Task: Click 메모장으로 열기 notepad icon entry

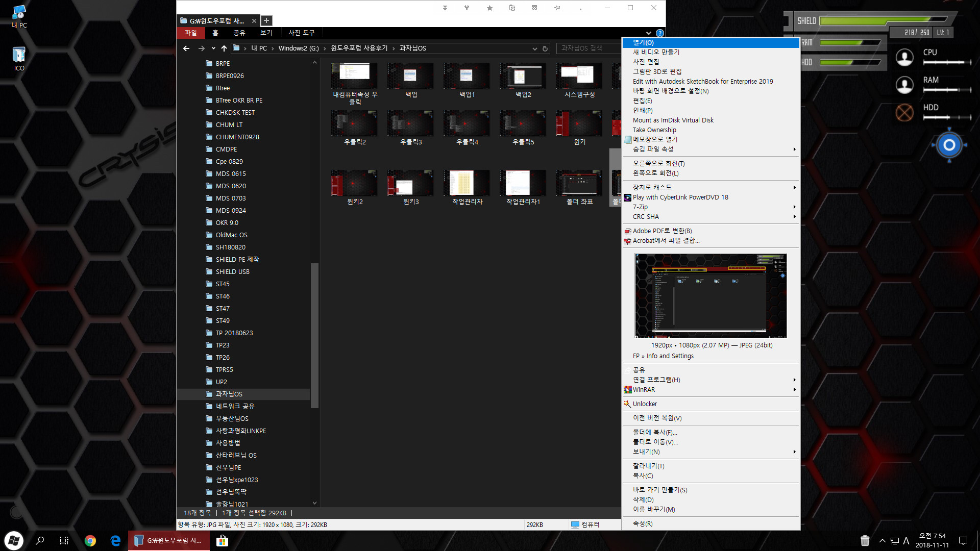Action: (710, 139)
